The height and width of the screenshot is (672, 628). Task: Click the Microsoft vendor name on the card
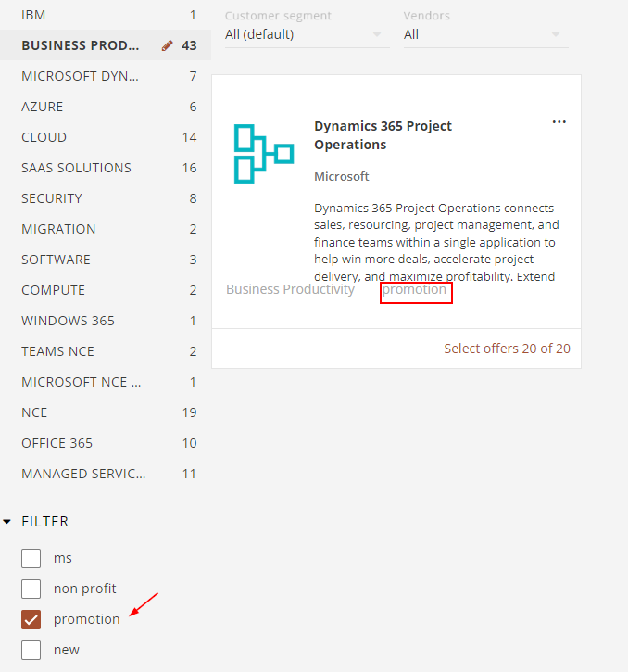pos(342,176)
